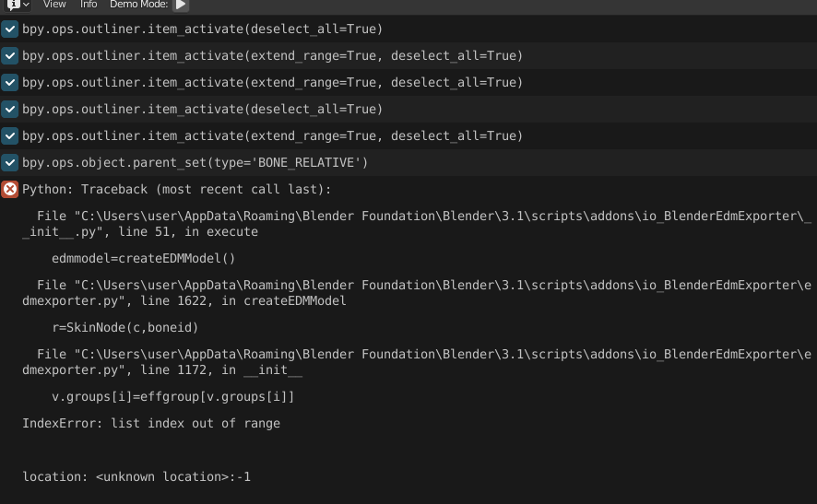
Task: Select the parent_set BONE_RELATIVE log line
Action: [408, 162]
